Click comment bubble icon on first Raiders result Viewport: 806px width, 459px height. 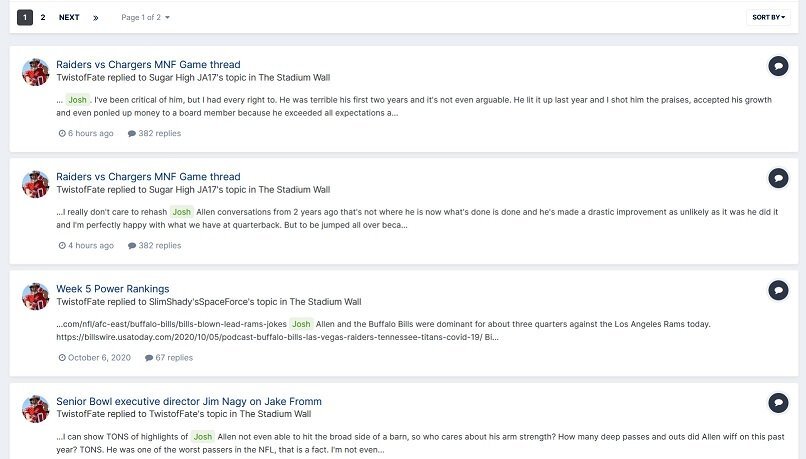click(x=778, y=66)
